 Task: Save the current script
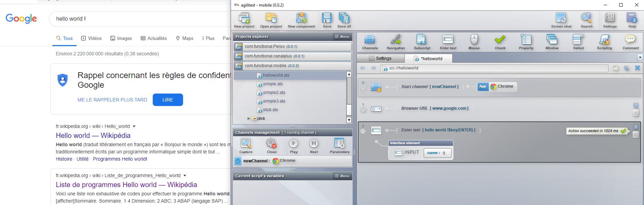click(327, 20)
